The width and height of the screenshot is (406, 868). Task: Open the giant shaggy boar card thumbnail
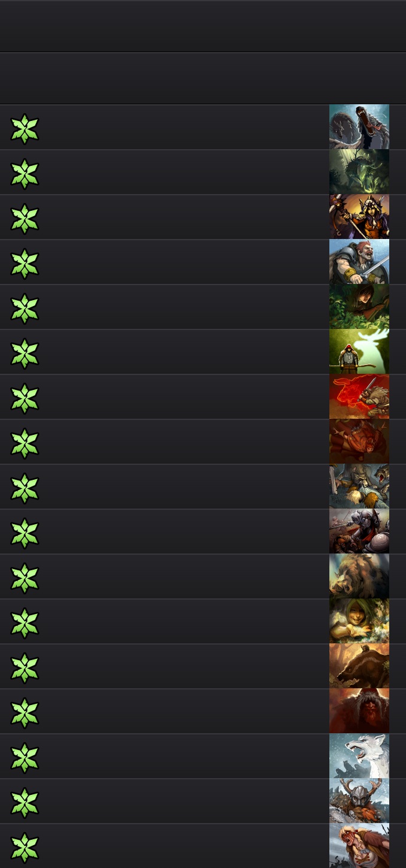pyautogui.click(x=359, y=576)
